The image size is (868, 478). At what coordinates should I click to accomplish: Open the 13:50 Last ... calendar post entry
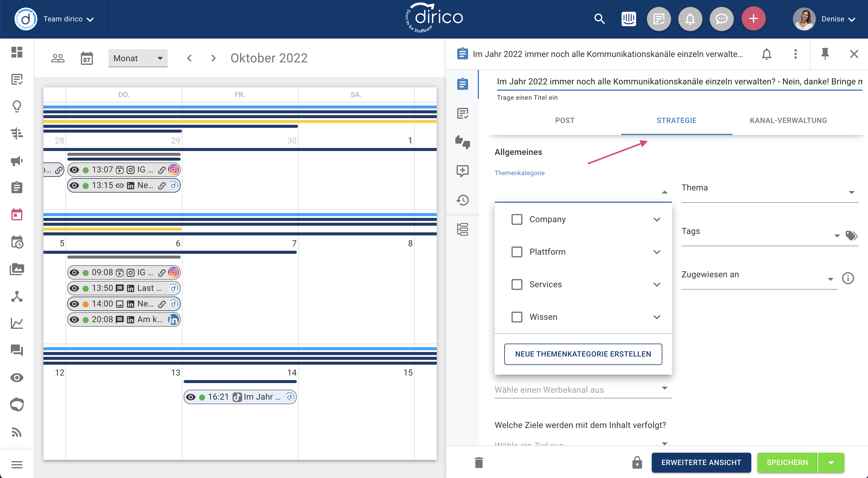click(124, 288)
